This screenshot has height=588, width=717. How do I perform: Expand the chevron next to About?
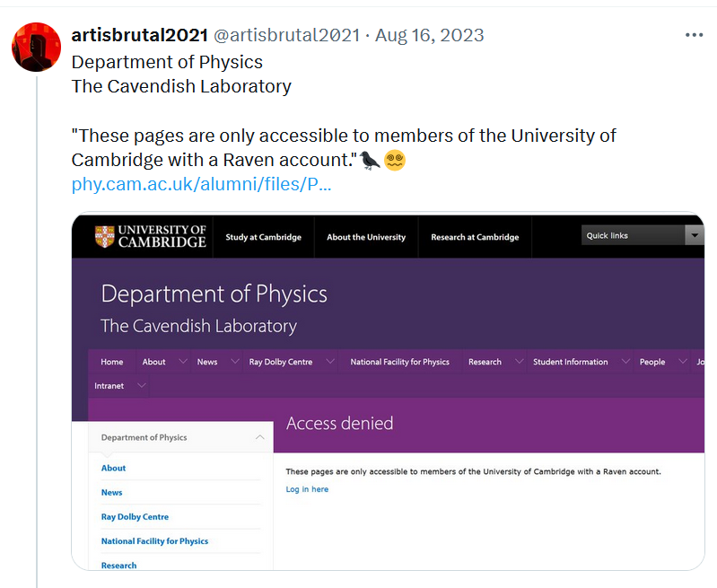183,361
